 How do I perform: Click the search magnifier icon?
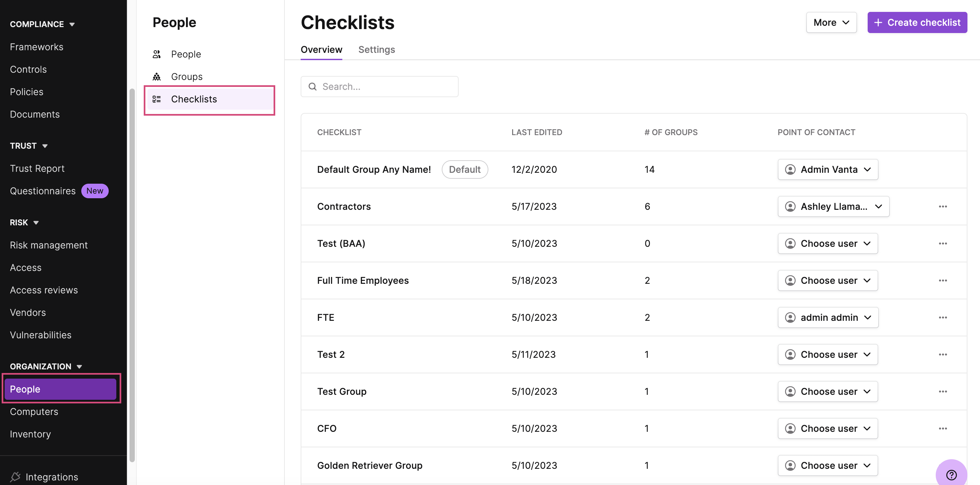click(x=313, y=86)
